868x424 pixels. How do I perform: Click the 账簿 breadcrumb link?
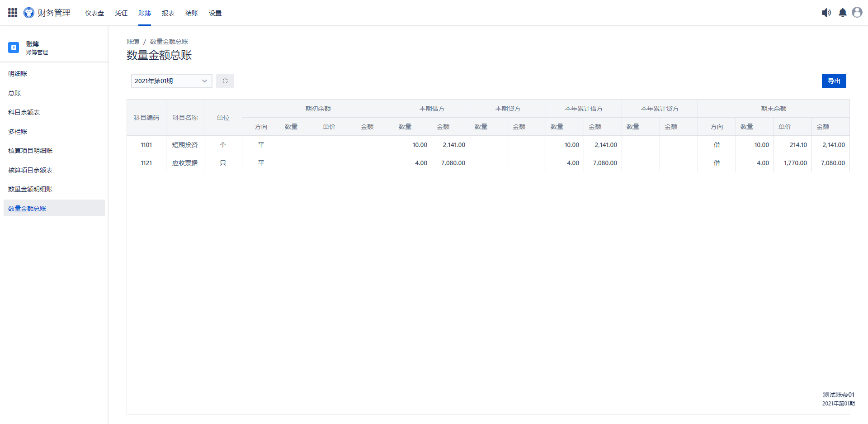click(x=133, y=42)
